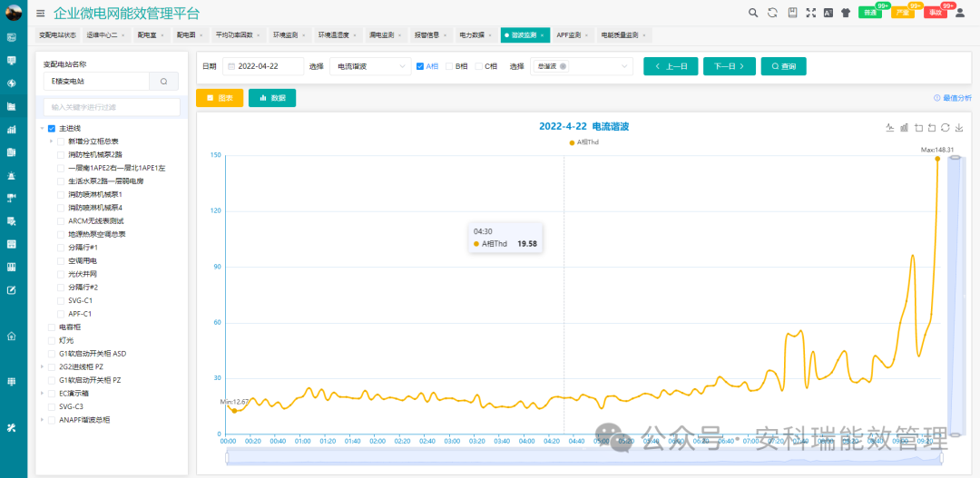Click the yellow 图表 button

coord(220,98)
